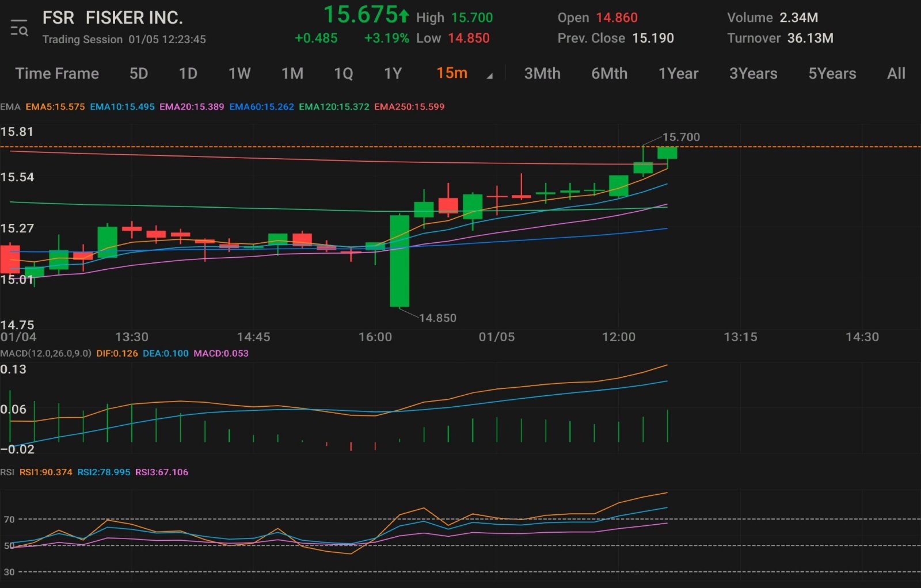
Task: Click the RSI3:67.106 label
Action: pyautogui.click(x=162, y=472)
